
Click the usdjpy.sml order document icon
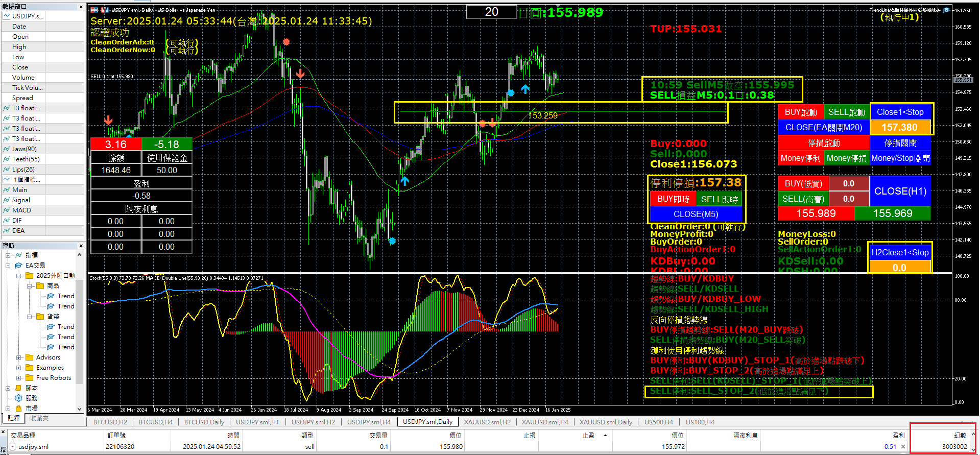[13, 447]
